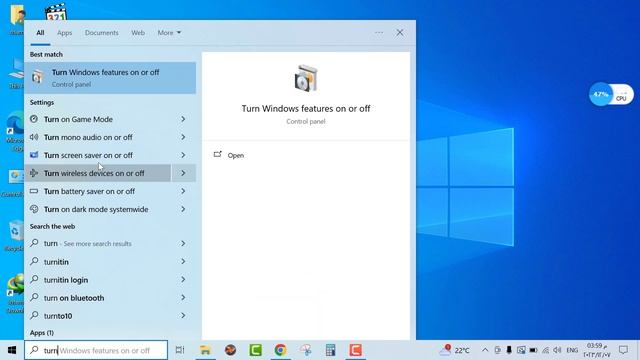Focus the taskbar search box
640x360 pixels.
pyautogui.click(x=96, y=350)
